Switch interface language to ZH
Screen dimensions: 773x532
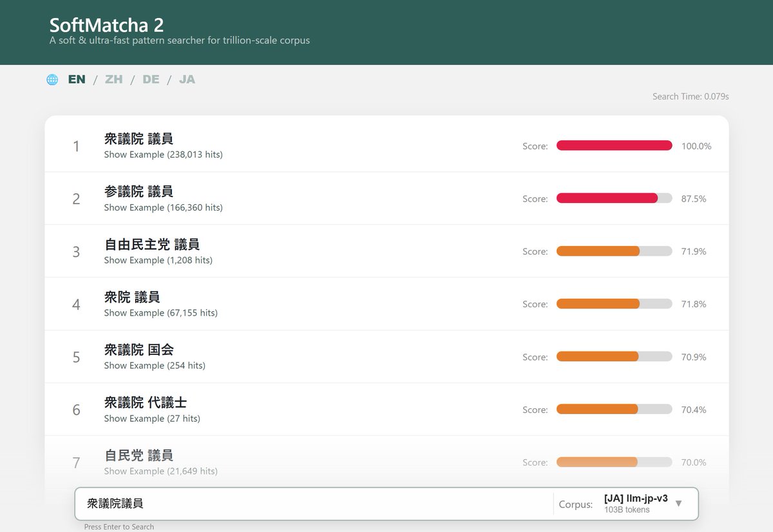click(x=113, y=80)
